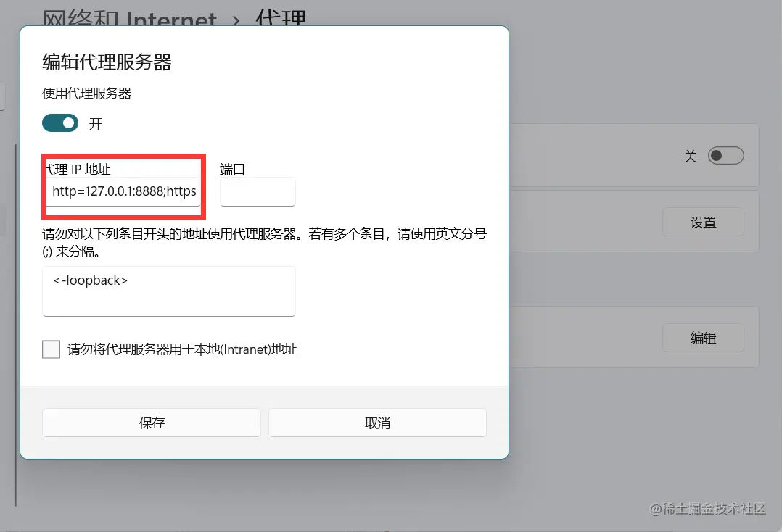This screenshot has height=532, width=782.
Task: Select the 端口 input box
Action: point(258,191)
